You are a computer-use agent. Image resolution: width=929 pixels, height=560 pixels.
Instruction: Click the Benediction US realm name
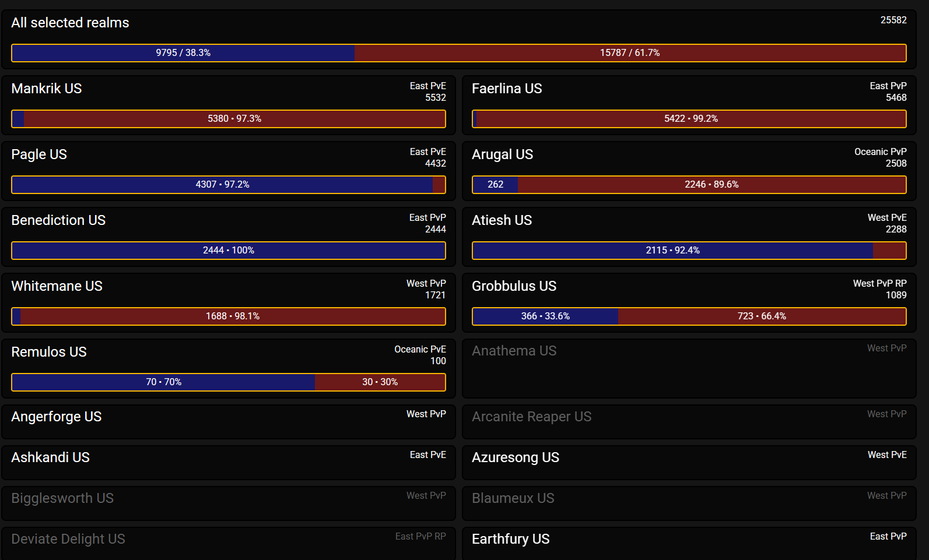[x=58, y=220]
